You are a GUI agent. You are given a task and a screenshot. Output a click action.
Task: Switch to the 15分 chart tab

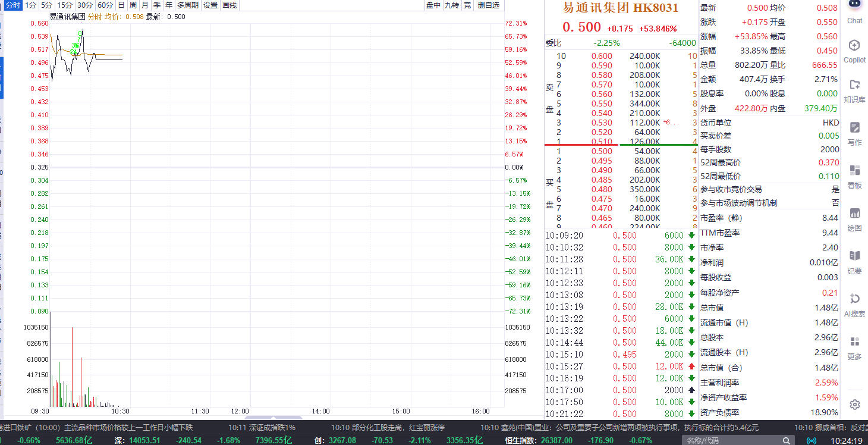click(x=65, y=5)
